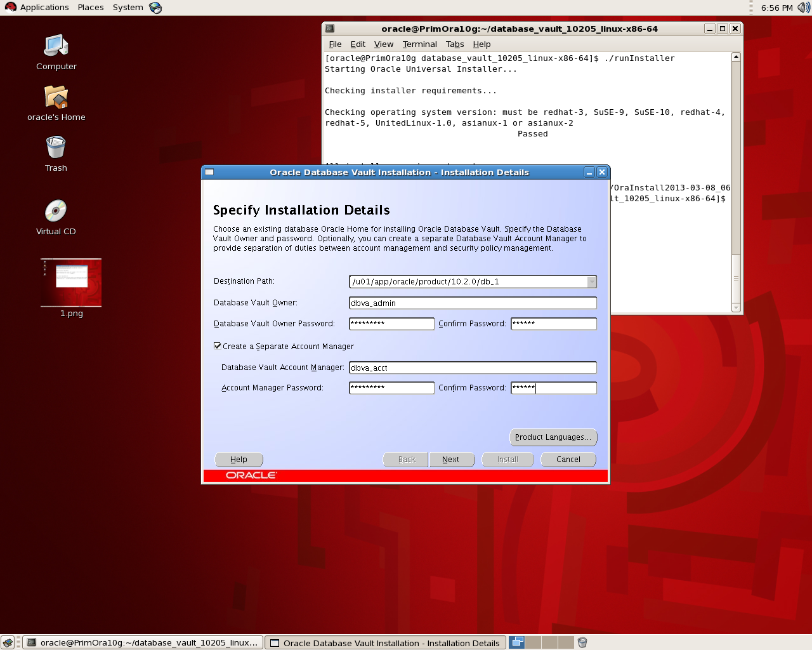Launch the web browser globe icon in panel
The width and height of the screenshot is (812, 650).
tap(155, 8)
